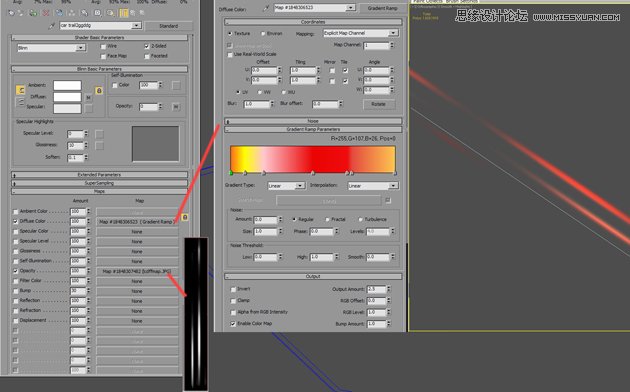
Task: Pick material with eyedropper beside name field
Action: (x=52, y=26)
